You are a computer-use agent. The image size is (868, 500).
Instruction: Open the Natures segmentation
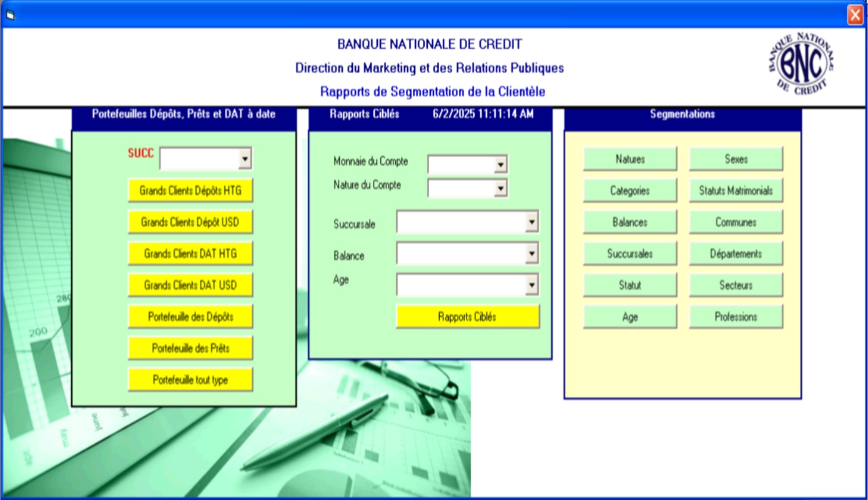point(629,159)
